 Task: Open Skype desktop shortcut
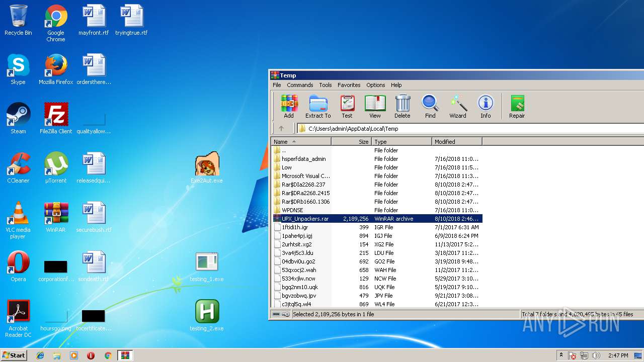[18, 69]
